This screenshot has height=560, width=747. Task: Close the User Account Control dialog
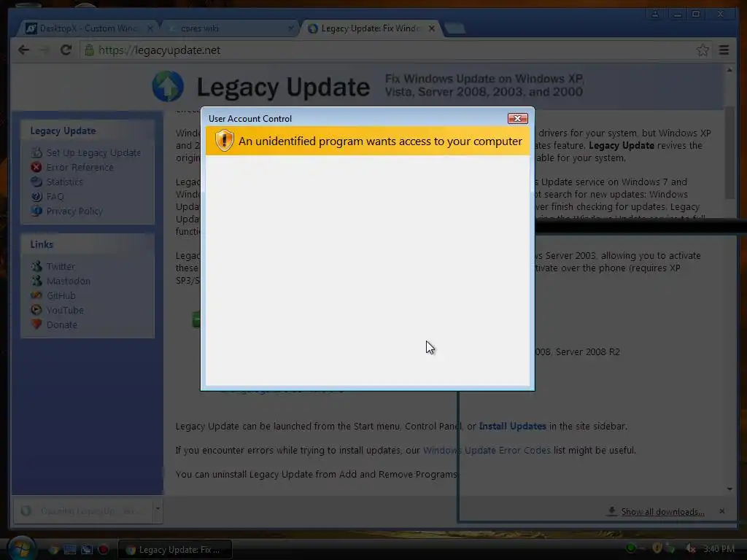coord(517,119)
